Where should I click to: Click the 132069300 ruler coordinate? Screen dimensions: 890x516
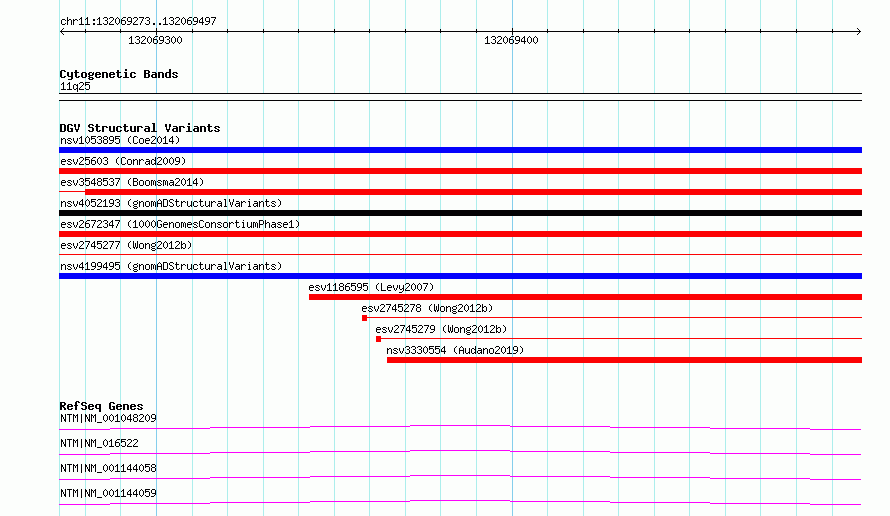pyautogui.click(x=155, y=40)
